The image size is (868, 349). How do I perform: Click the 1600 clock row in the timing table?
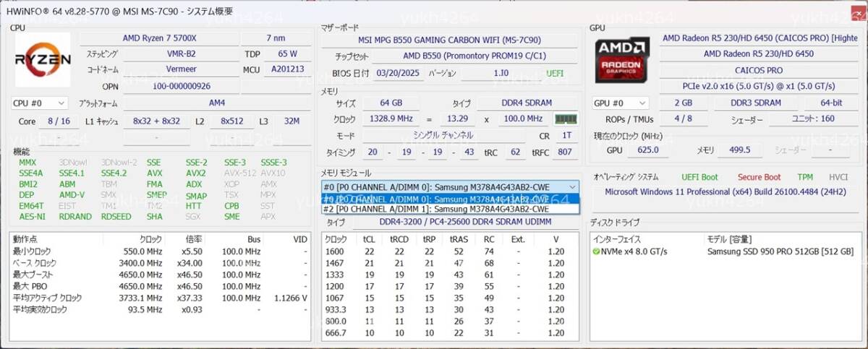pos(450,251)
